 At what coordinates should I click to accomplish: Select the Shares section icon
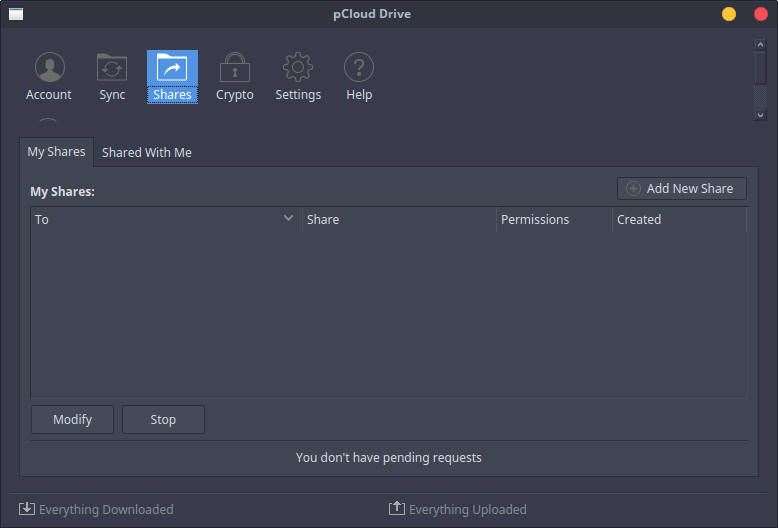pos(172,67)
